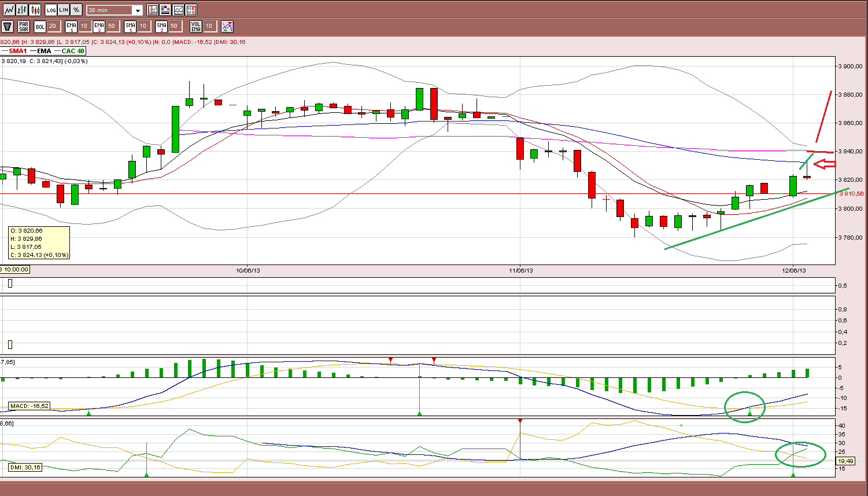Screen dimensions: 868x496
Task: Open the color palette settings icon
Action: click(x=165, y=10)
